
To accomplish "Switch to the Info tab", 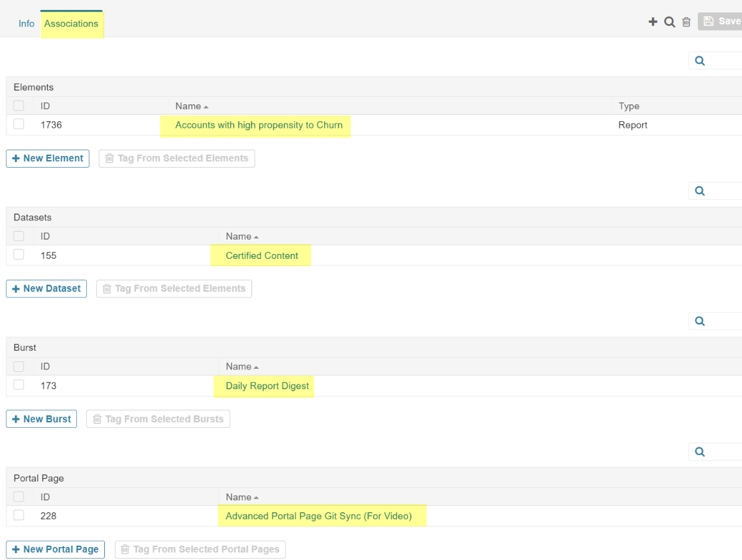I will click(26, 24).
